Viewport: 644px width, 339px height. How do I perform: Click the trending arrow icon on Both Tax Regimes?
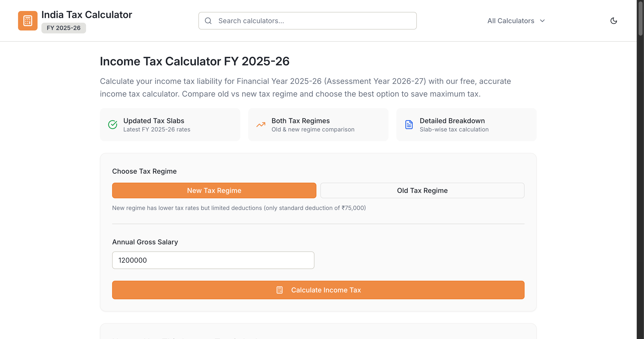pyautogui.click(x=261, y=124)
